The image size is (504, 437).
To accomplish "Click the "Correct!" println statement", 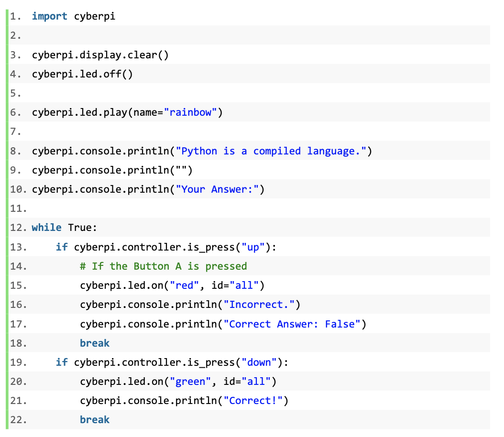I will point(184,401).
